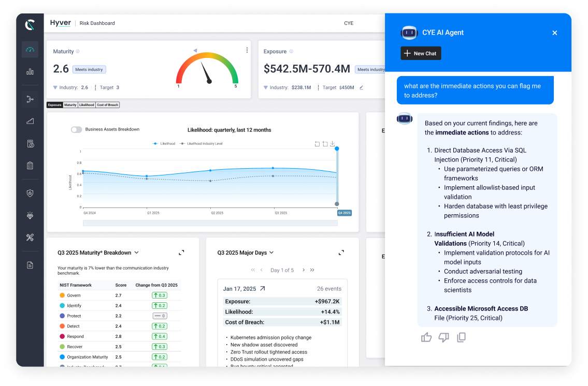The image size is (588, 386).
Task: Expand the Maturity Breakdown card fullscreen
Action: (x=181, y=253)
